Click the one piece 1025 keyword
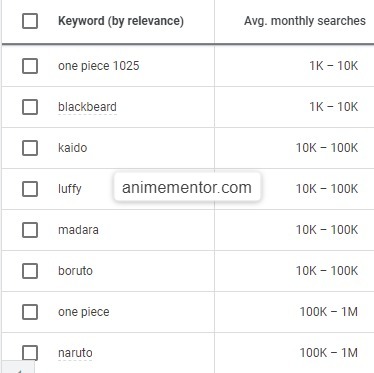The image size is (374, 373). click(99, 66)
